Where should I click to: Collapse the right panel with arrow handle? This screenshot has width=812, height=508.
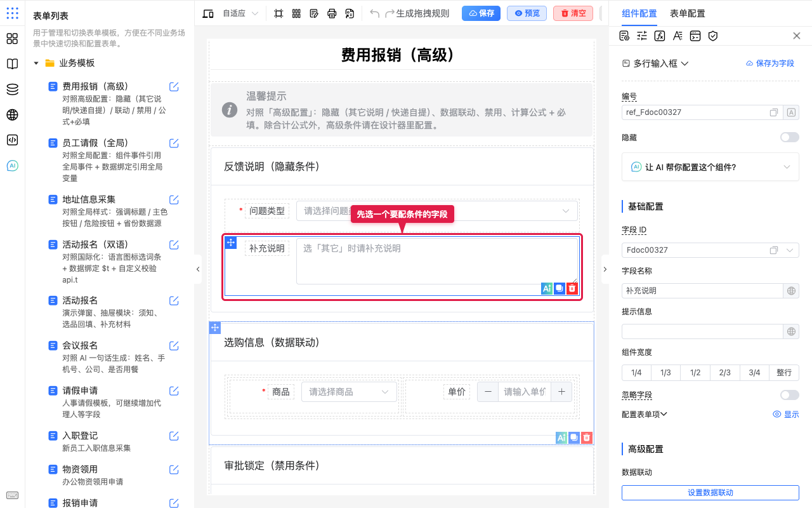605,269
